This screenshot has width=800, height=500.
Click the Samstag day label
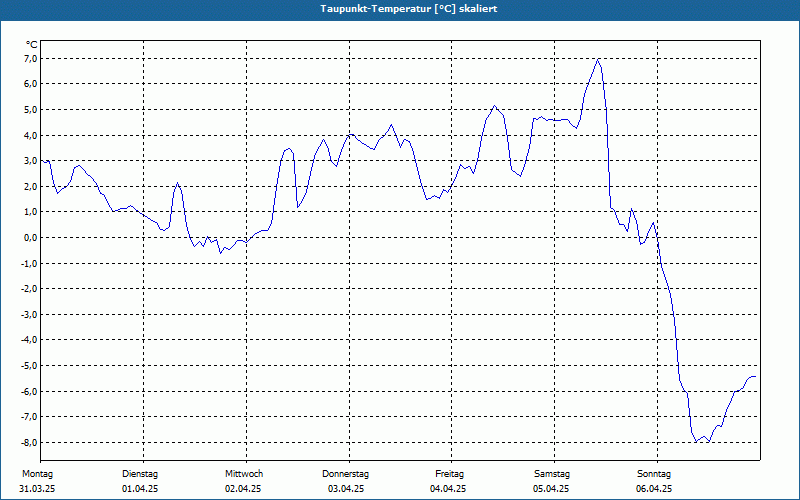point(552,474)
